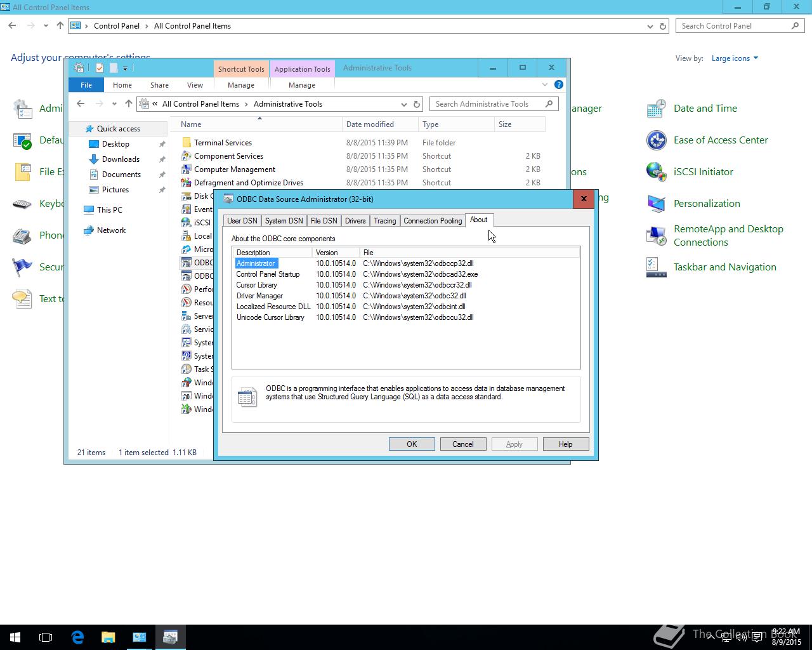Go back in Administrative Tools window
This screenshot has width=812, height=650.
point(81,104)
